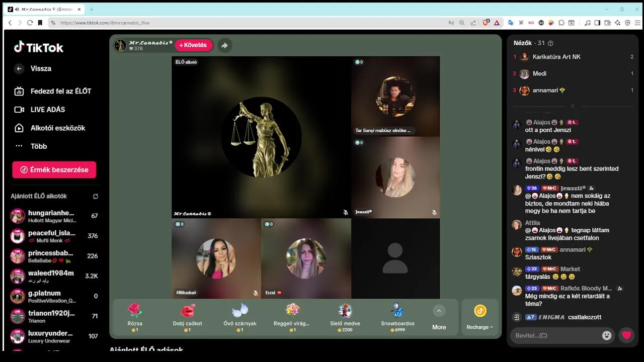
Task: Send the Óvó szárnyak gift
Action: pyautogui.click(x=240, y=317)
